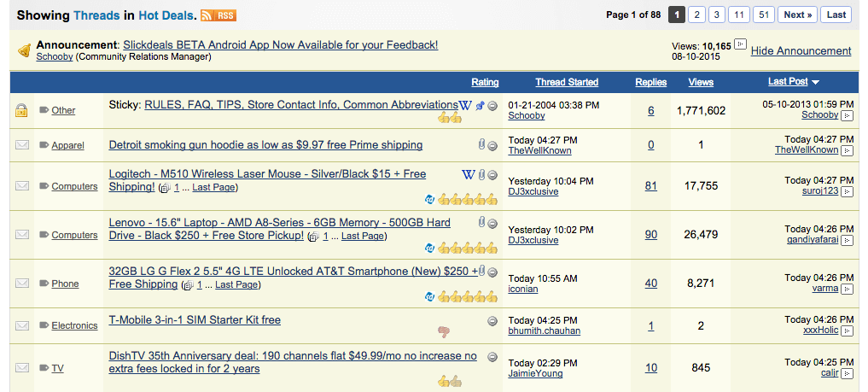Filter by Apparel category
868x392 pixels.
(68, 146)
